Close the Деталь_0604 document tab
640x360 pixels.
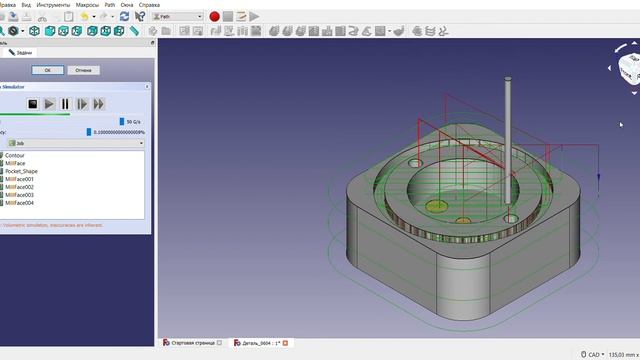click(285, 343)
